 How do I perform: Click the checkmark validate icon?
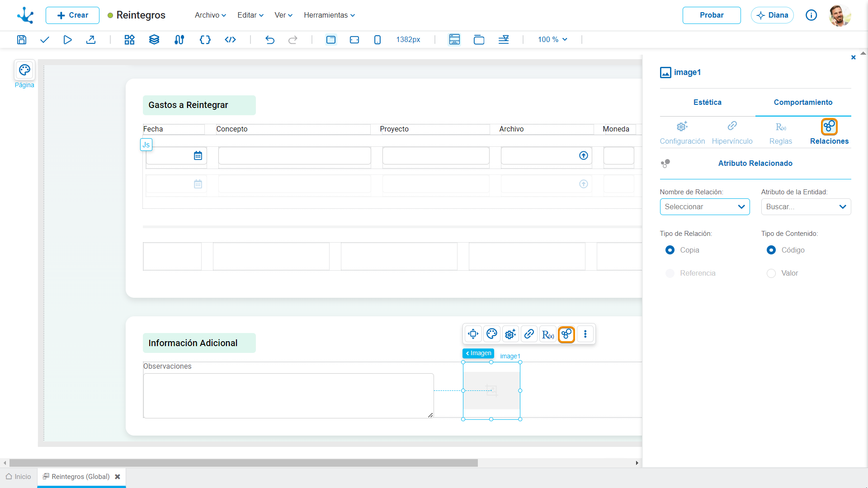click(44, 40)
